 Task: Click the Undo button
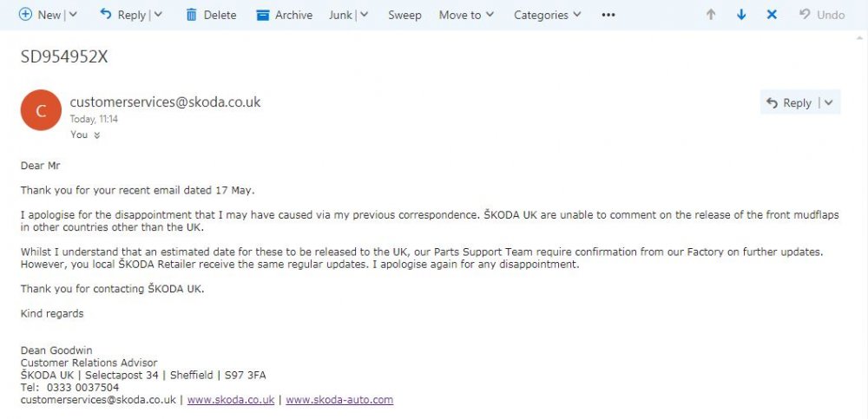click(x=822, y=15)
